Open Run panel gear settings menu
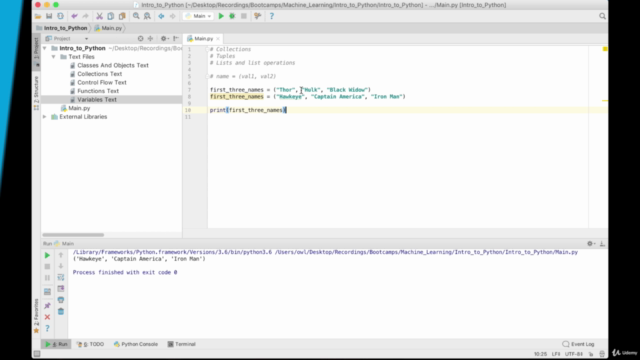Screen dimensions: 640x360 click(591, 244)
